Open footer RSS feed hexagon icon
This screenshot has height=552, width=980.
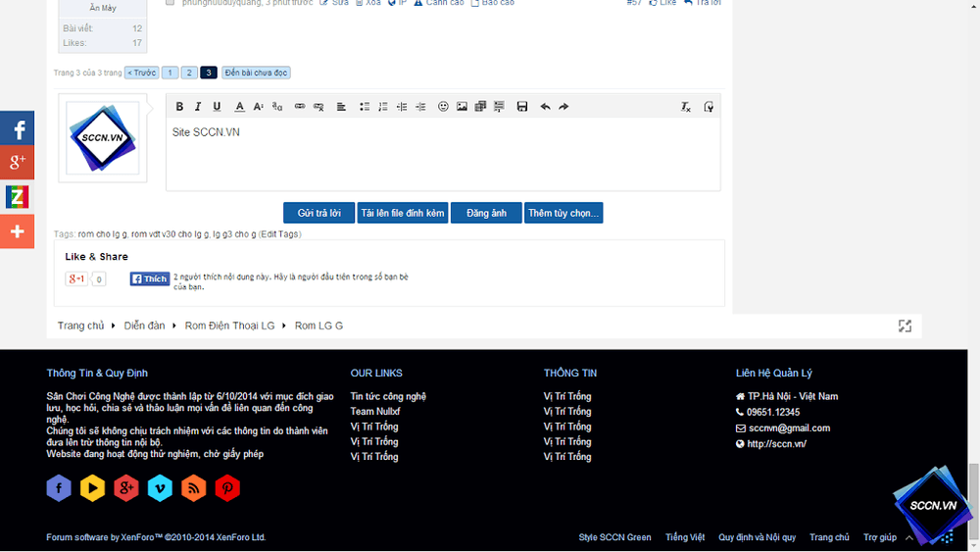tap(194, 488)
